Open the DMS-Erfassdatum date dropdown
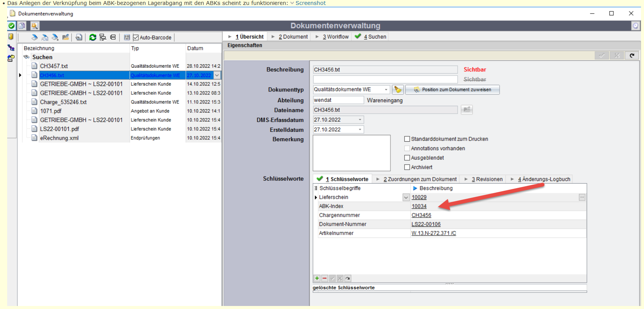This screenshot has height=309, width=644. (x=360, y=120)
